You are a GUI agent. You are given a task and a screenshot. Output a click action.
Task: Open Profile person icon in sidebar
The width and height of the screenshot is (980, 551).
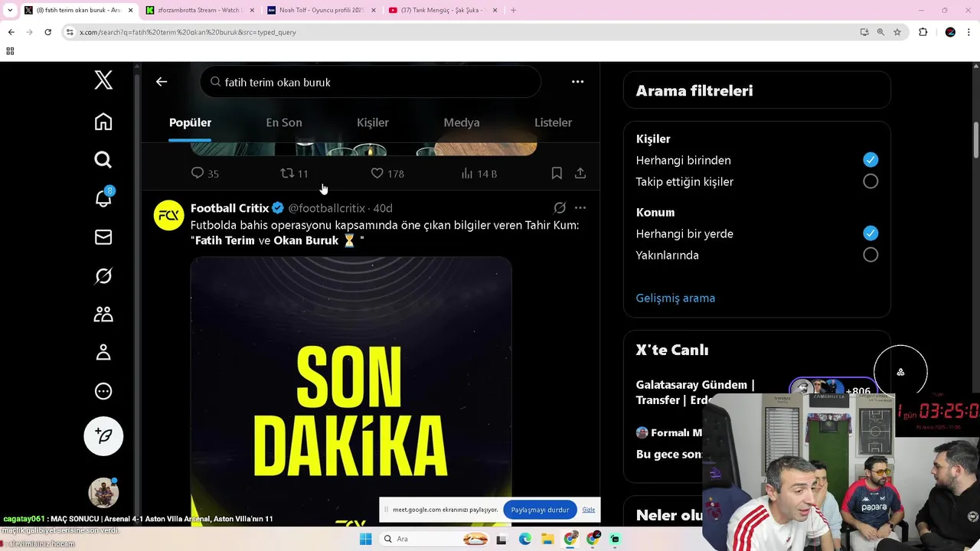pyautogui.click(x=103, y=352)
